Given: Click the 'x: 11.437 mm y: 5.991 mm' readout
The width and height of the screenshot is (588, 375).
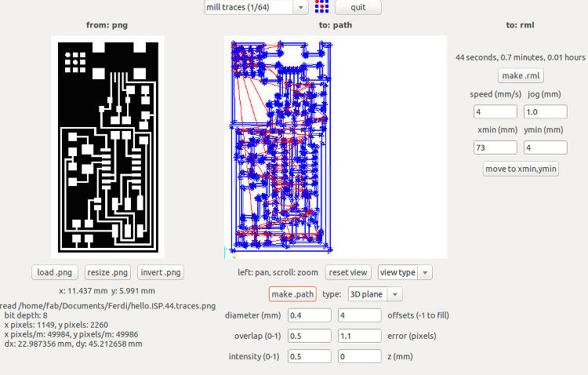Looking at the screenshot, I should click(x=107, y=291).
